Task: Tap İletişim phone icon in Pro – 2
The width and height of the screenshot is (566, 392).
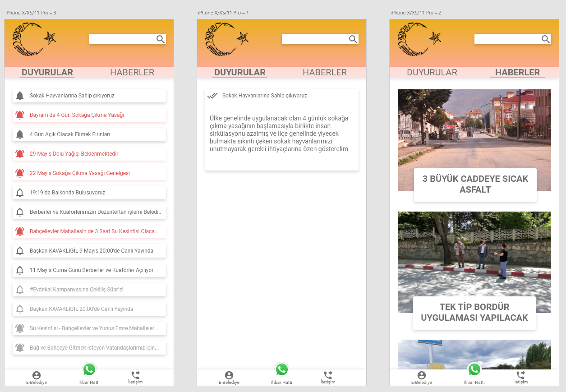Action: click(520, 375)
